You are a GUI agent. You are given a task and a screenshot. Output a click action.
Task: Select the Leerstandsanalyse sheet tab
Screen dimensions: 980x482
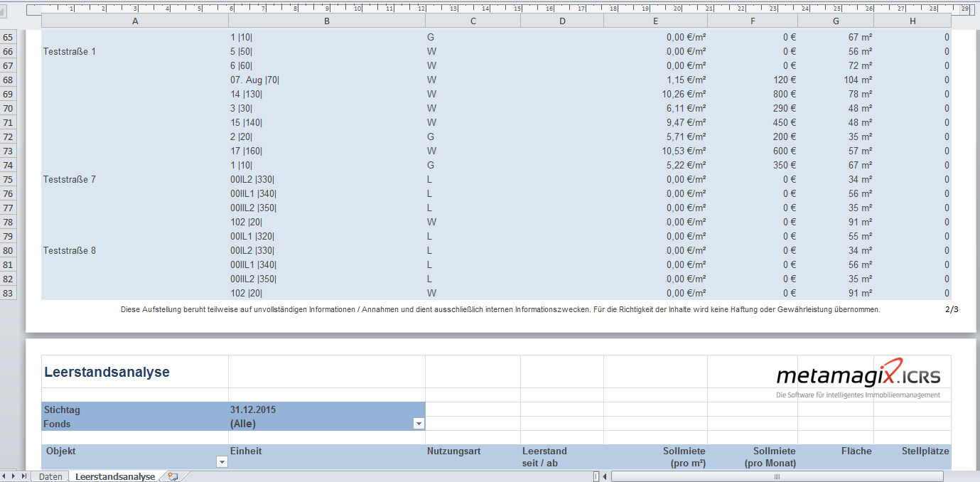coord(115,476)
